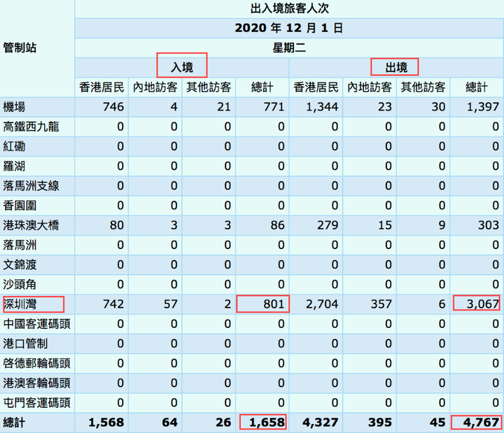Select the 機場 value "21"
The image size is (504, 433).
click(x=224, y=107)
